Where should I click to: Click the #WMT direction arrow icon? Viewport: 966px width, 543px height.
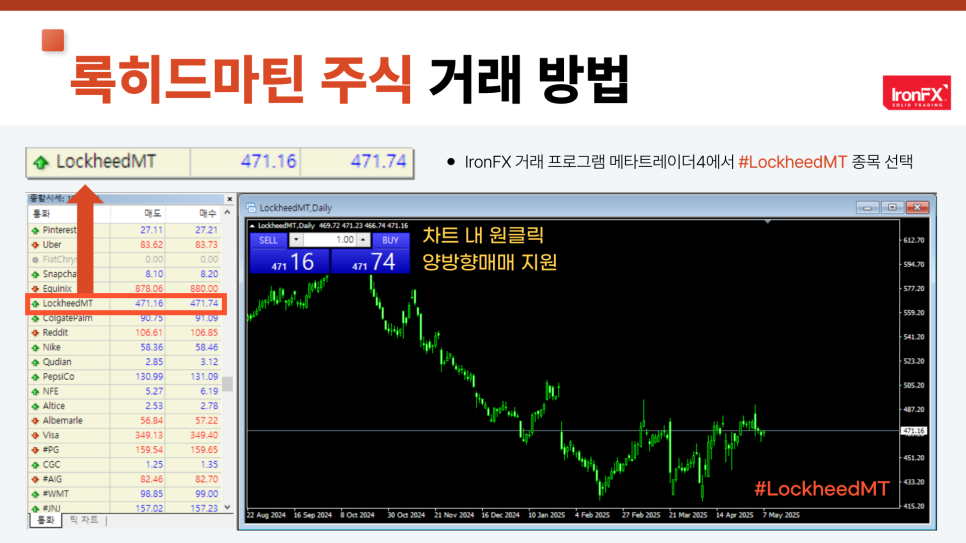click(35, 494)
